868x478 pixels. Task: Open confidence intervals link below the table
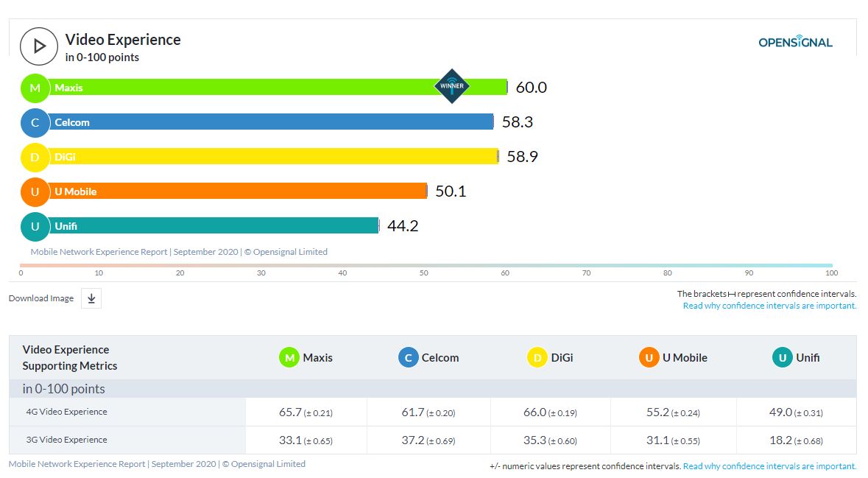(769, 466)
